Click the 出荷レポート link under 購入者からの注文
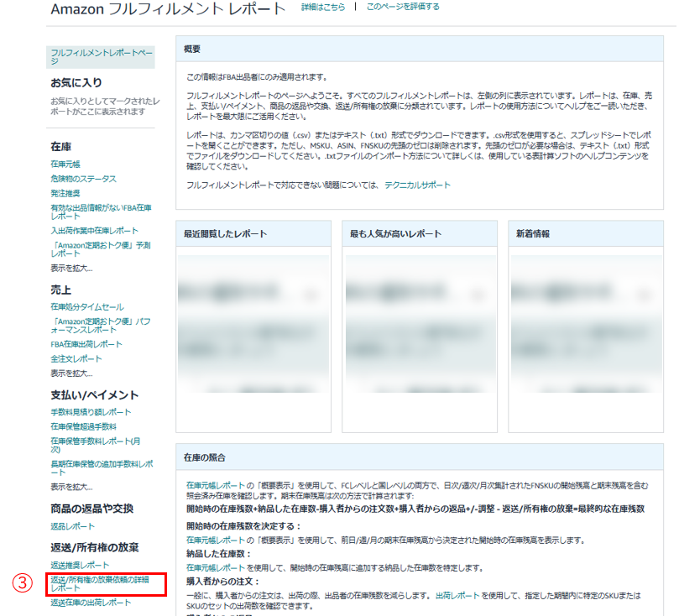Screen dimensions: 679x616 (457, 596)
